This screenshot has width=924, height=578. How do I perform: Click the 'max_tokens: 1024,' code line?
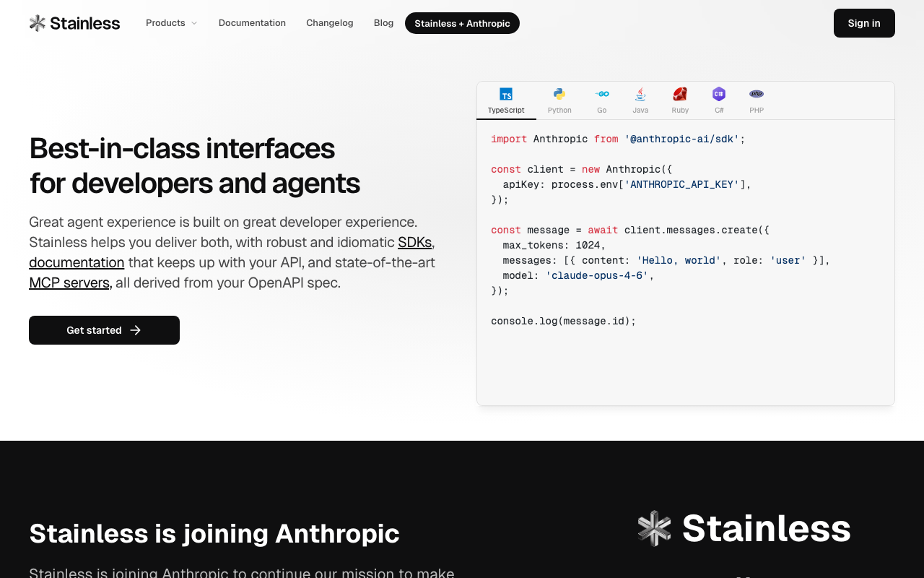point(554,245)
